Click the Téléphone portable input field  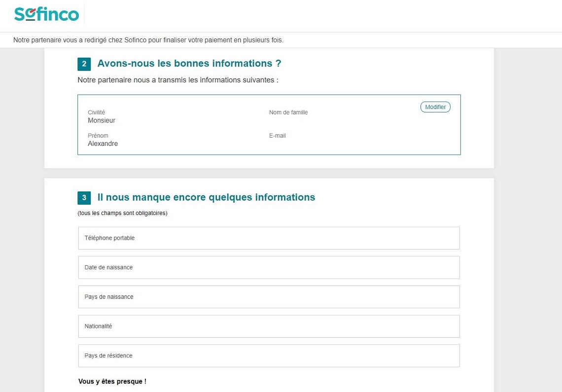tap(269, 238)
